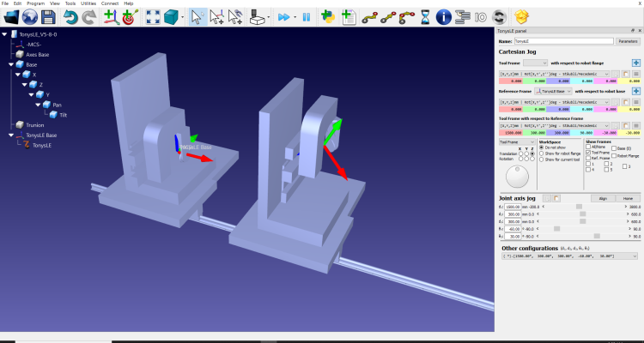Click the first joint axis slider handle

click(x=579, y=207)
